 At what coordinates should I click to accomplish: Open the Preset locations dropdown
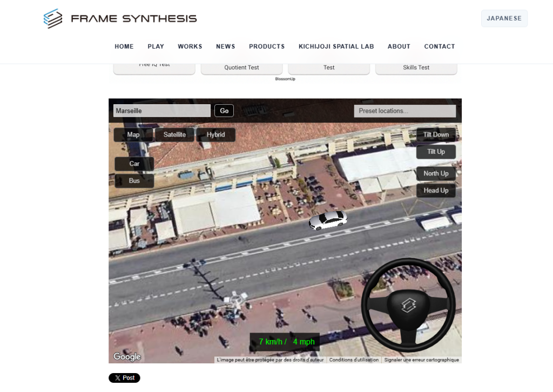click(405, 111)
